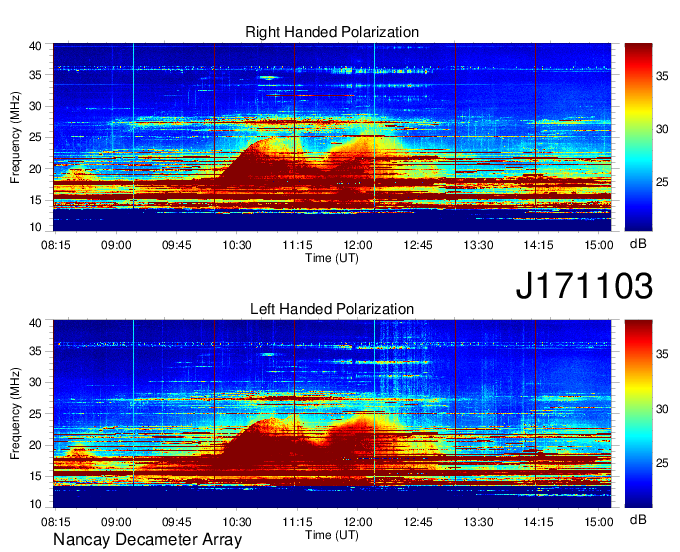Click the 13:30 tick under Left Handed plot
Image resolution: width=680 pixels, height=552 pixels.
(x=478, y=522)
